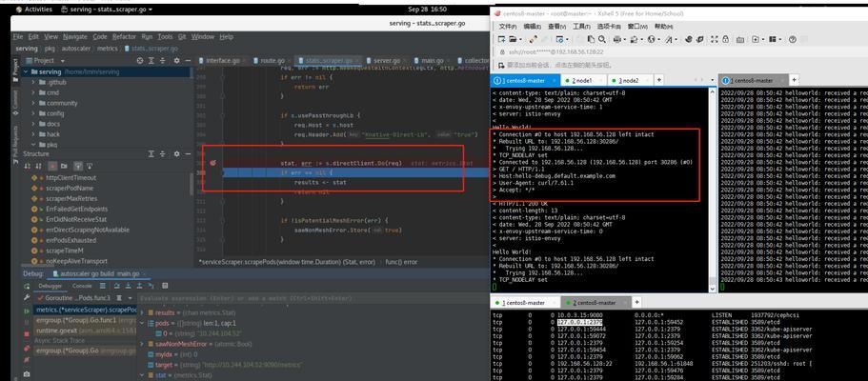Viewport: 868px width, 381px height.
Task: Click Xshell's print toolbar icon
Action: point(617,39)
